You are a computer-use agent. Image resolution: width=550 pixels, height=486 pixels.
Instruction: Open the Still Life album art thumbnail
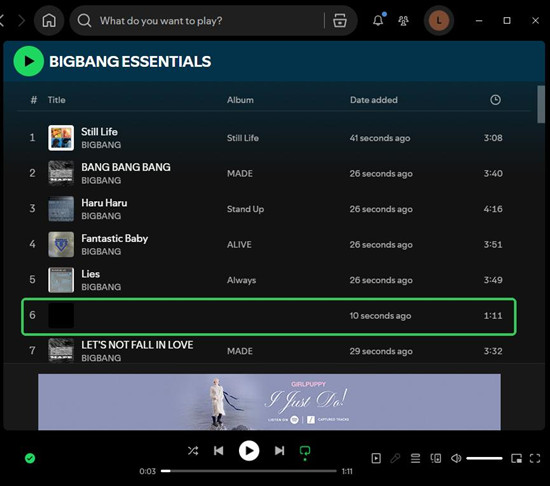click(61, 138)
